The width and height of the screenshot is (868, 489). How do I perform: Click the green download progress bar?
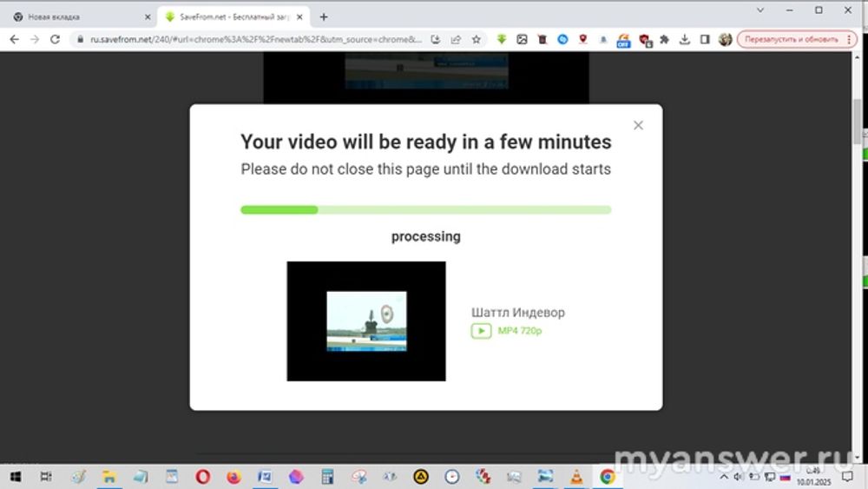[x=425, y=209]
